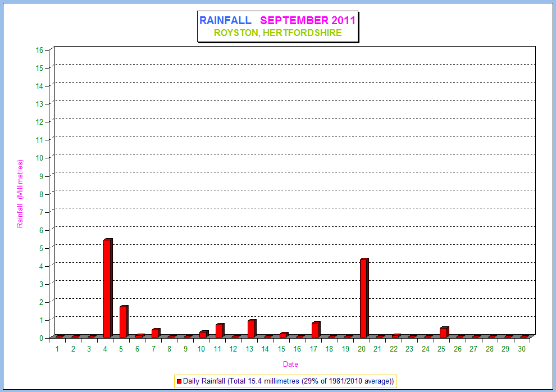Click the rainfall bar on date 13
Image resolution: width=556 pixels, height=392 pixels.
[252, 329]
